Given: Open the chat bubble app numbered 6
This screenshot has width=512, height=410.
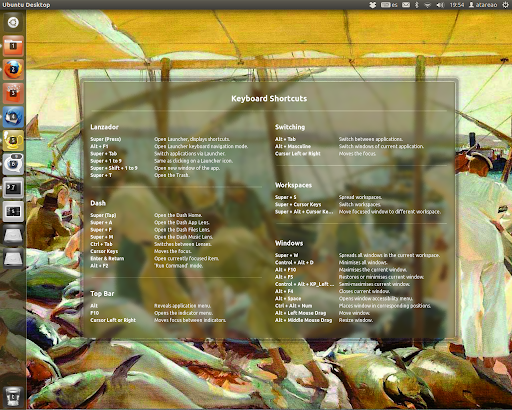Looking at the screenshot, I should pyautogui.click(x=13, y=164).
